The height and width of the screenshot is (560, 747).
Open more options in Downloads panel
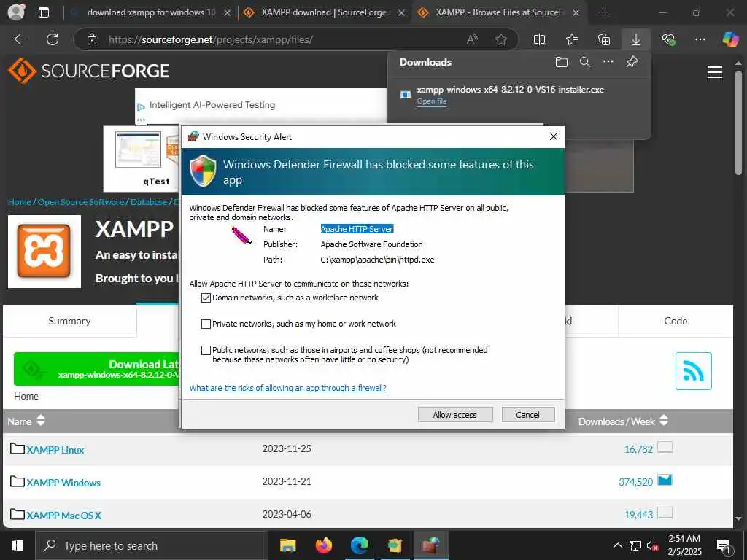(608, 62)
